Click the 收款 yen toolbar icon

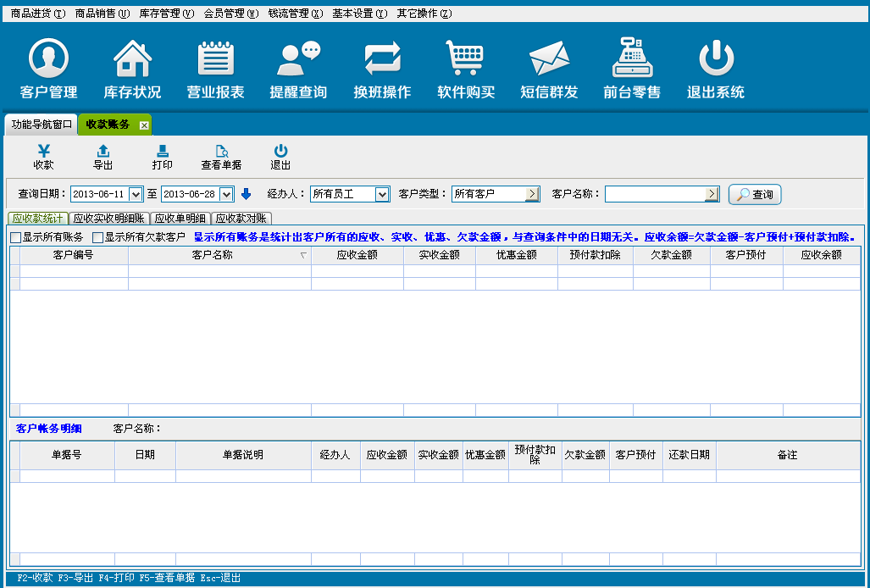44,157
